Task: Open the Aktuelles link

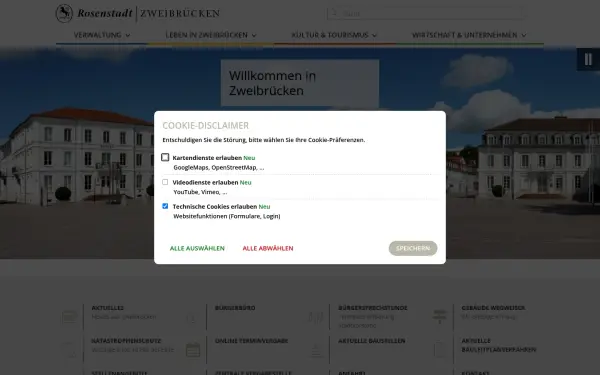Action: click(x=108, y=308)
